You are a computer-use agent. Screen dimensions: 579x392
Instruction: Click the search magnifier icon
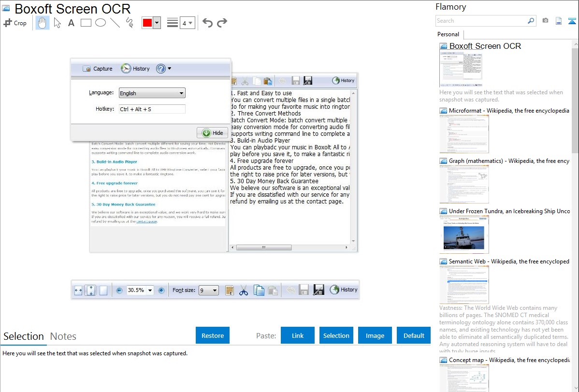531,21
